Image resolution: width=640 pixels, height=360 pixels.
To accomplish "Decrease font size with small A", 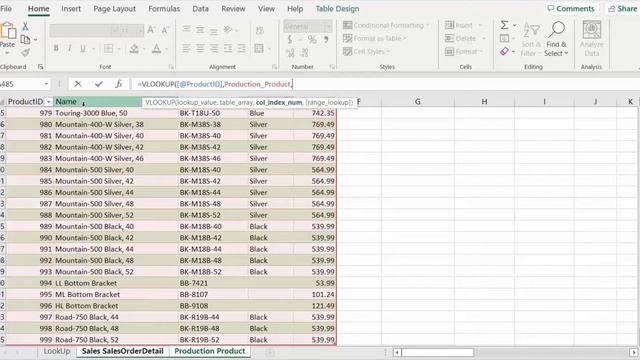I will click(165, 30).
